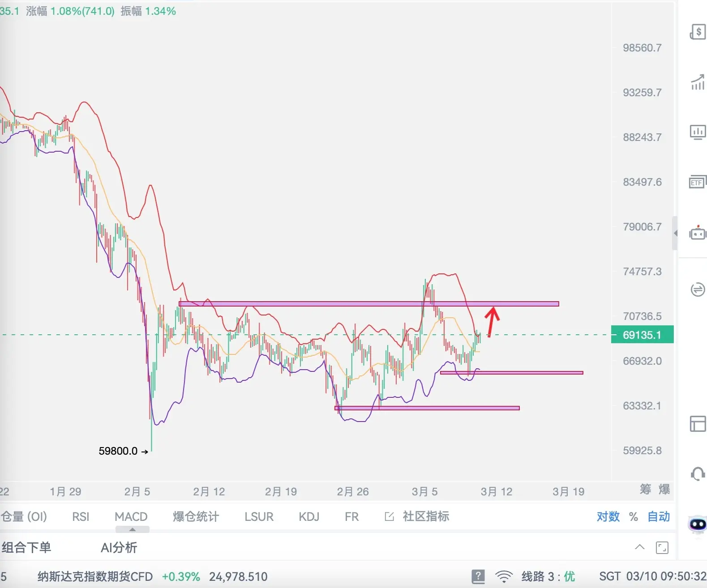Click the 涨幅 1.08%(741.0) readout
Viewport: 707px width, 588px height.
click(x=70, y=11)
